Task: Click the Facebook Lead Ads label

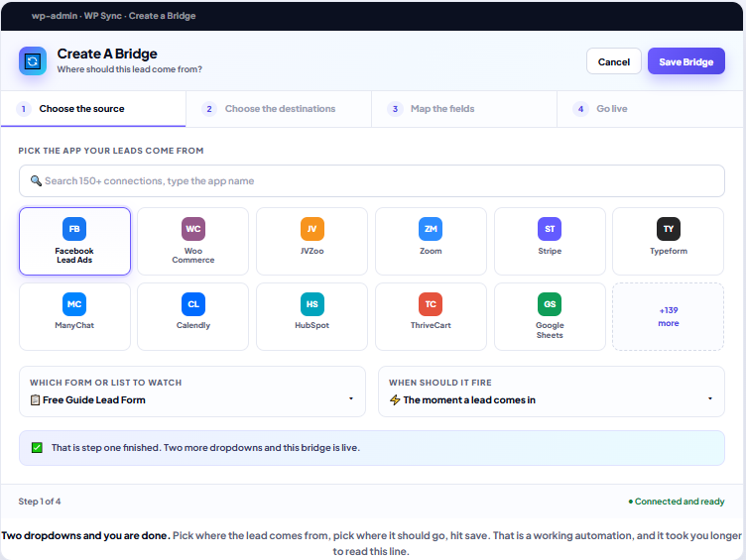Action: click(x=74, y=256)
